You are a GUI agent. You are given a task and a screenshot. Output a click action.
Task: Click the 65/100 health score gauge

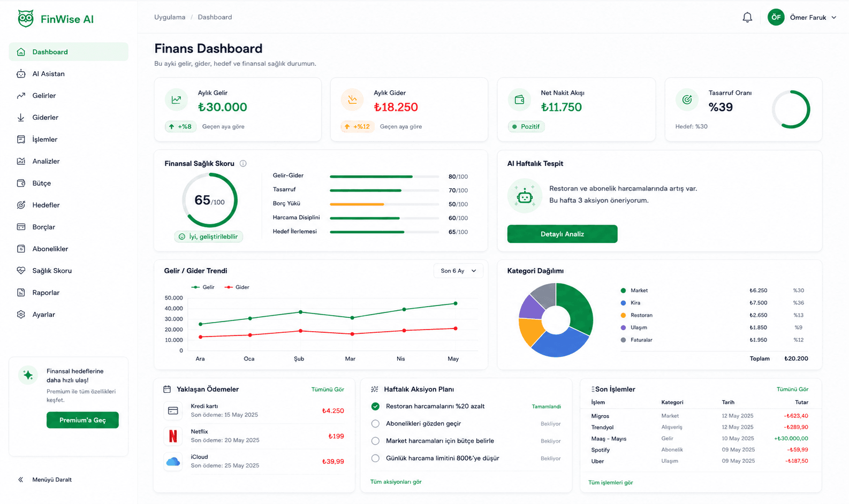click(x=210, y=200)
